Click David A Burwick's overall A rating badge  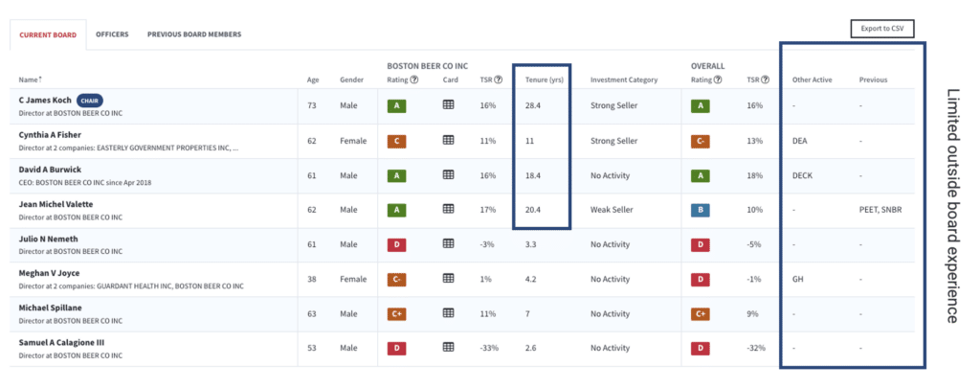click(701, 175)
